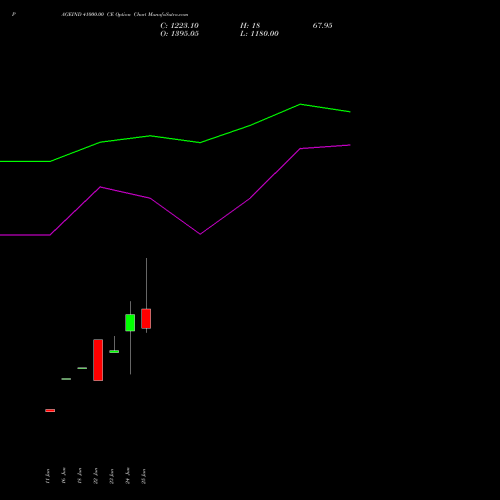Click the '25 Jun' date label on the axis
Viewport: 500px width, 500px height.
143,476
